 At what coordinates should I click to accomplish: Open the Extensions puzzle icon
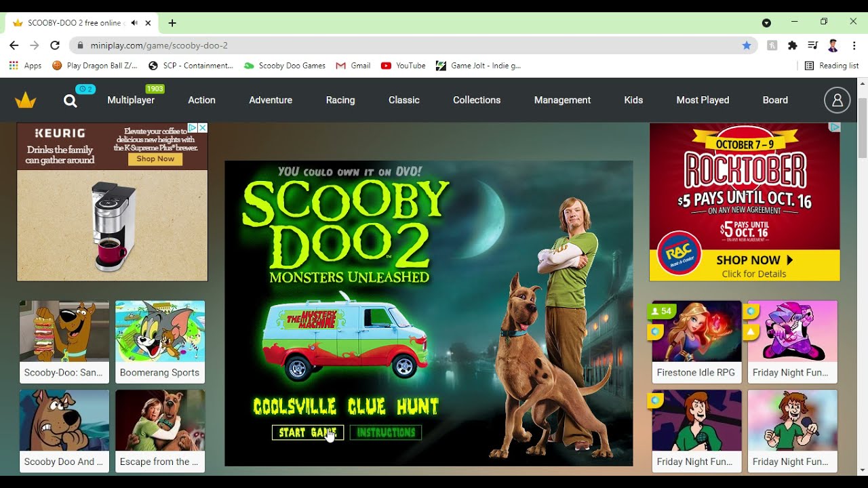[792, 45]
